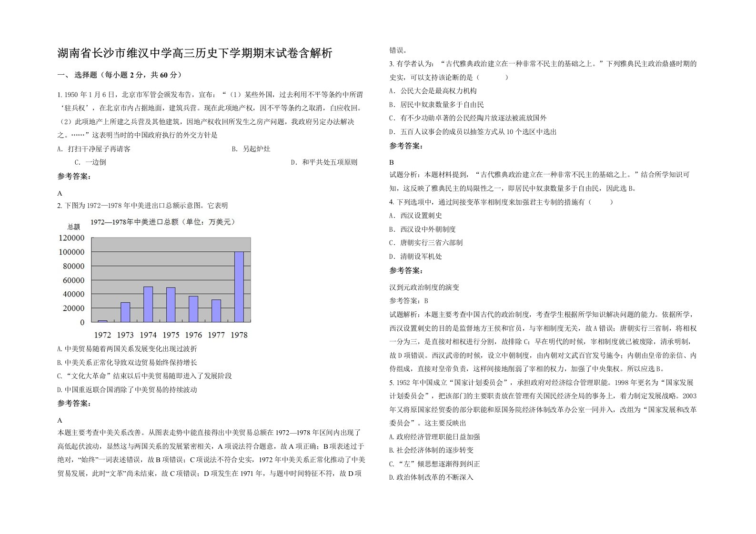This screenshot has width=756, height=534.
Task: Click the 120000 y-axis value
Action: pyautogui.click(x=71, y=238)
